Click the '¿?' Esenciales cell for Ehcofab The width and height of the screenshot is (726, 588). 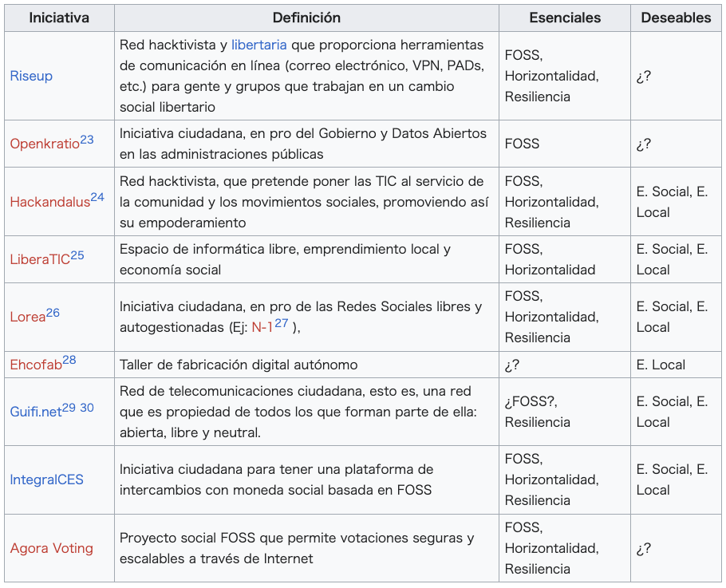click(565, 365)
